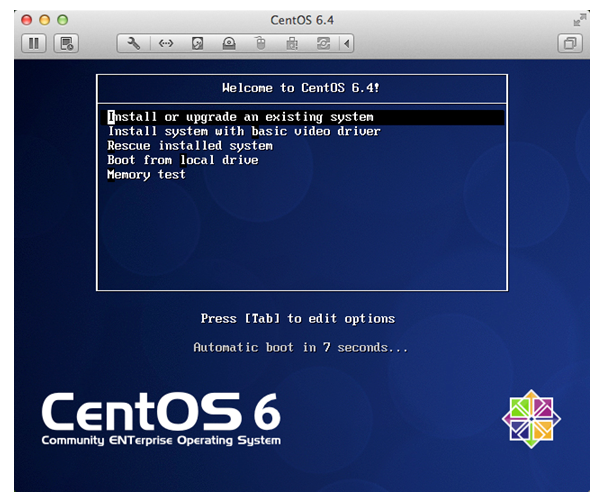Click the mouse device icon
This screenshot has height=497, width=599.
[261, 43]
